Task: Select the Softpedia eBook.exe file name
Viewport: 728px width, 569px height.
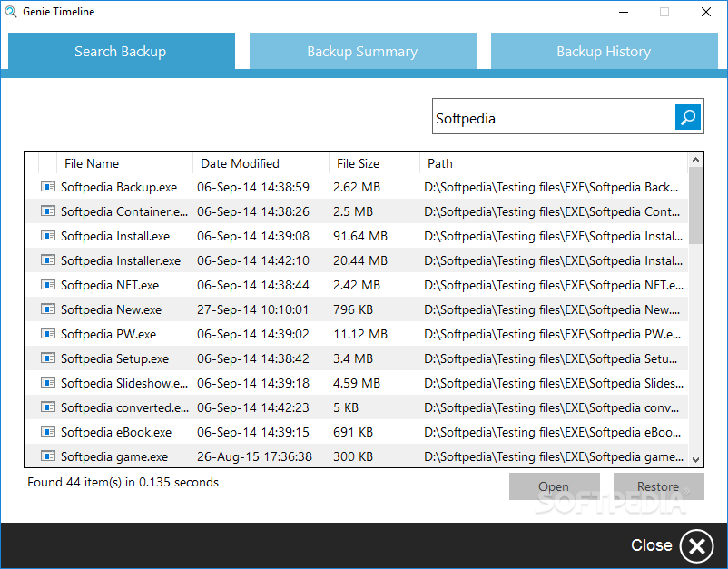Action: click(x=116, y=432)
